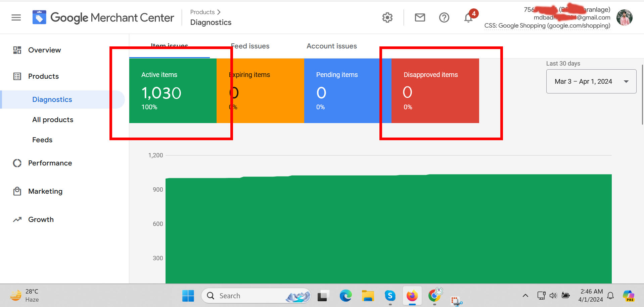The height and width of the screenshot is (307, 644).
Task: Click the Diagnostics page heading
Action: click(x=211, y=23)
